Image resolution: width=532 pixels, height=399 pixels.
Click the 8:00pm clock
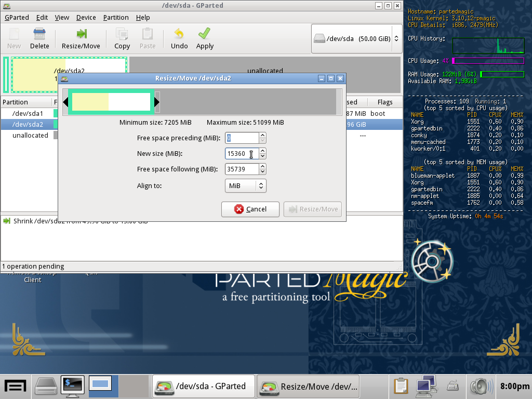click(514, 386)
